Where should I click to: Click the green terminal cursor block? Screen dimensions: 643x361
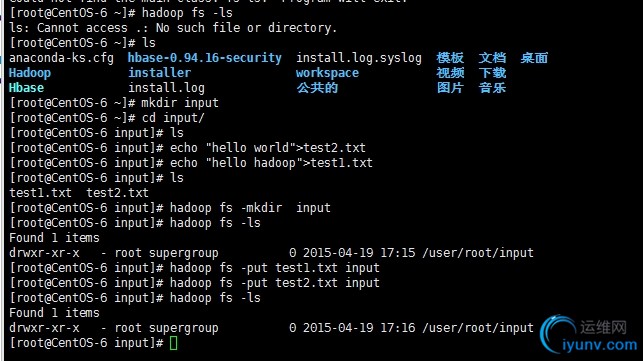pyautogui.click(x=173, y=343)
